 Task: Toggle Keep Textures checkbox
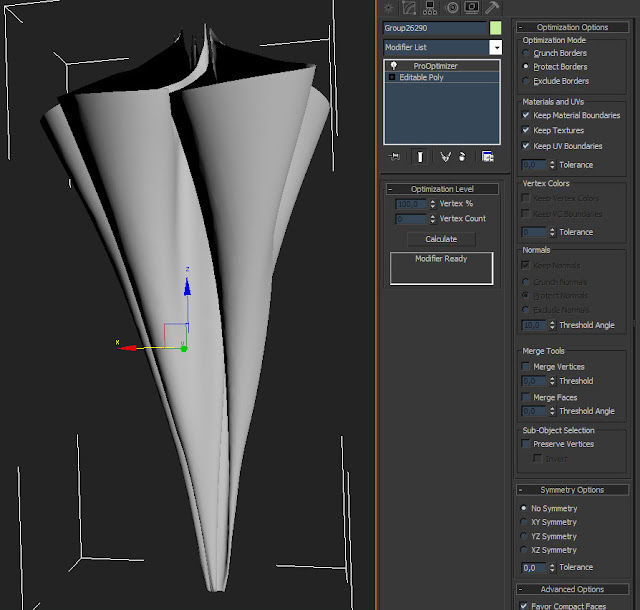(x=526, y=130)
